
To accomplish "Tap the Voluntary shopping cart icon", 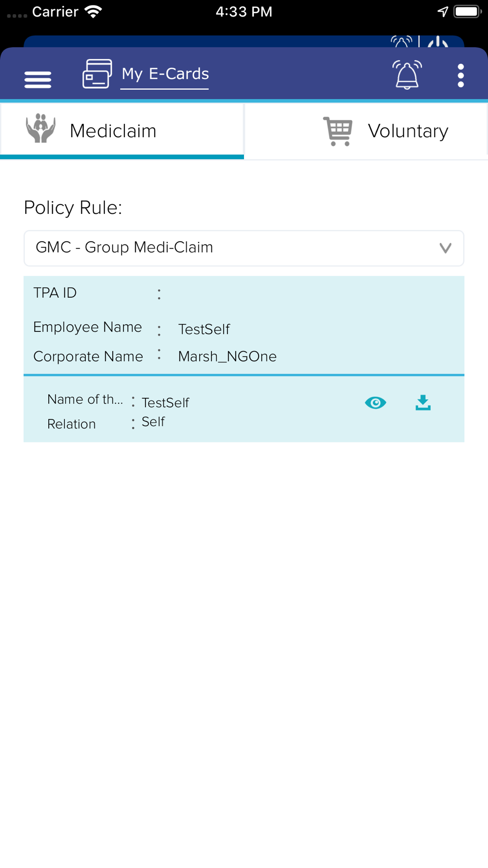I will click(338, 131).
